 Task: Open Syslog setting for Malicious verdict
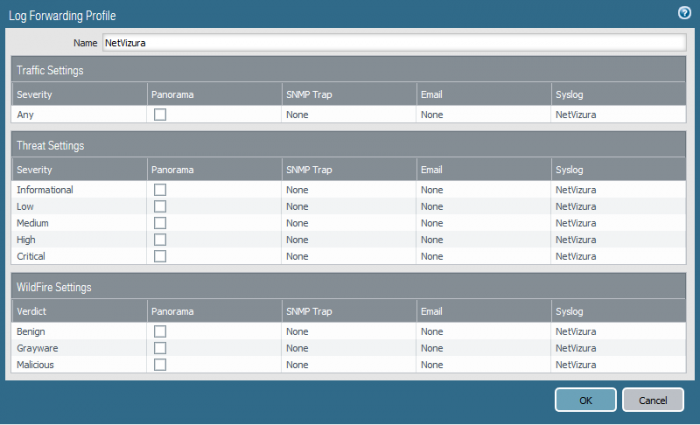pos(575,365)
